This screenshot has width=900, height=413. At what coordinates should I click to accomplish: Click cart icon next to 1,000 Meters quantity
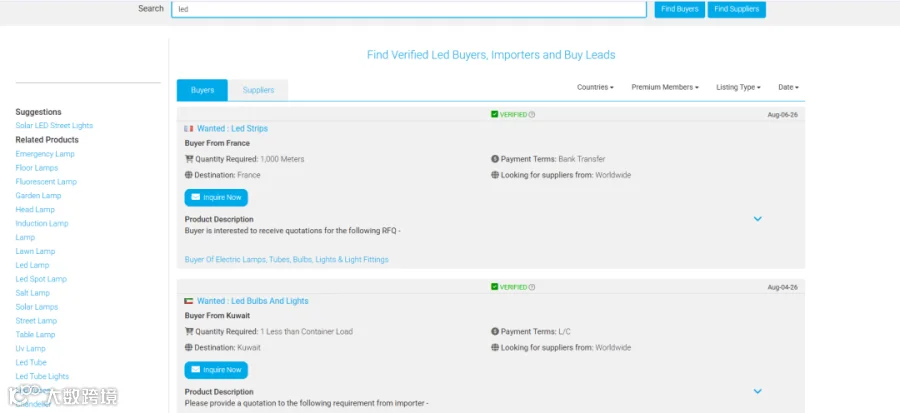[x=189, y=159]
